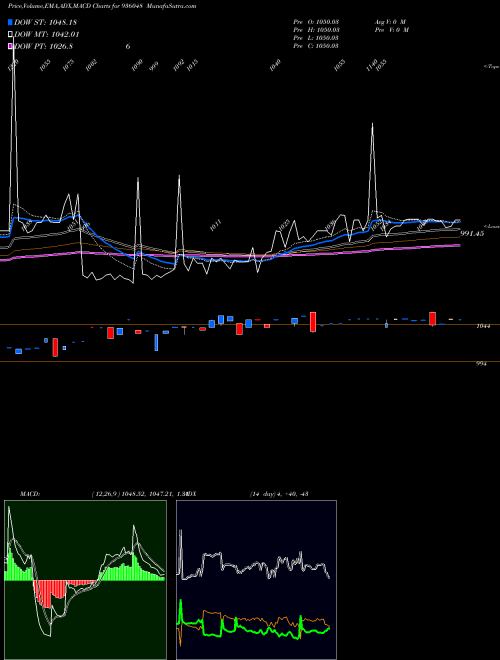
Task: Click the blue DOW ST legend swatch
Action: point(11,22)
